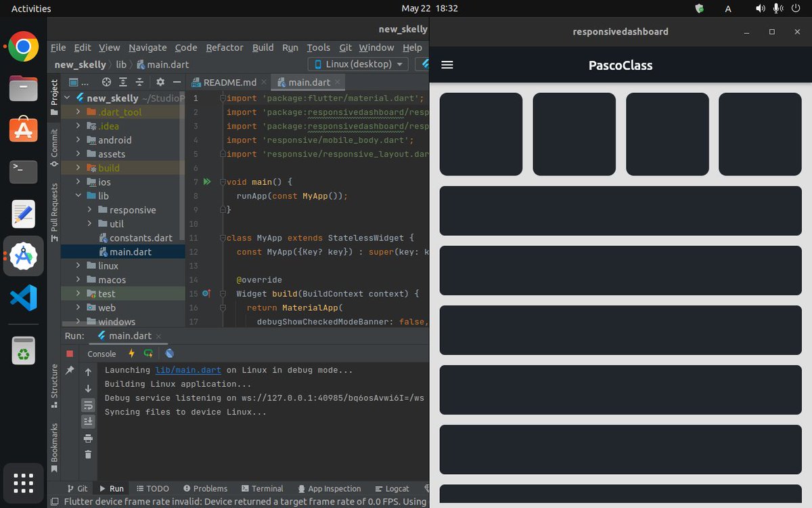
Task: Open the system volume indicator in top bar
Action: point(761,9)
